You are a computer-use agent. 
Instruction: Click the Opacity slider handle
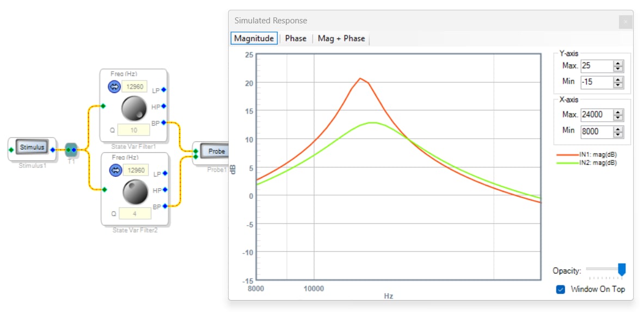click(622, 270)
